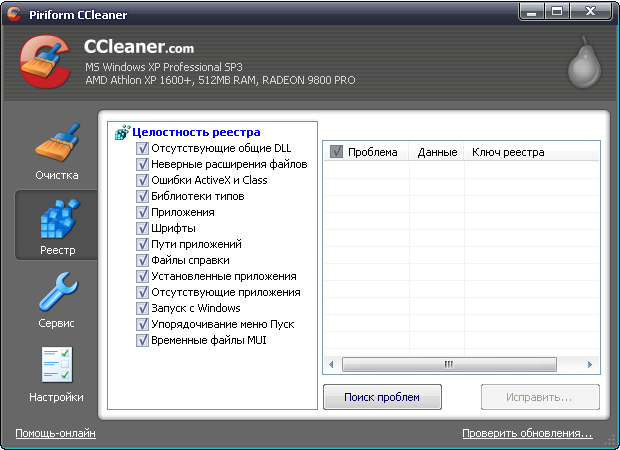Switch to the Настройки label tab
Image resolution: width=620 pixels, height=450 pixels.
point(57,397)
